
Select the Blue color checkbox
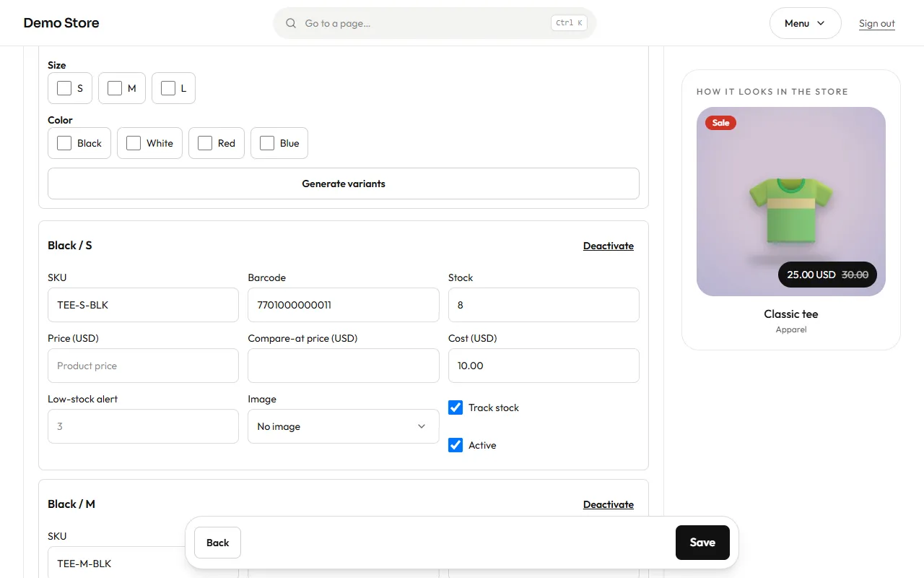267,143
